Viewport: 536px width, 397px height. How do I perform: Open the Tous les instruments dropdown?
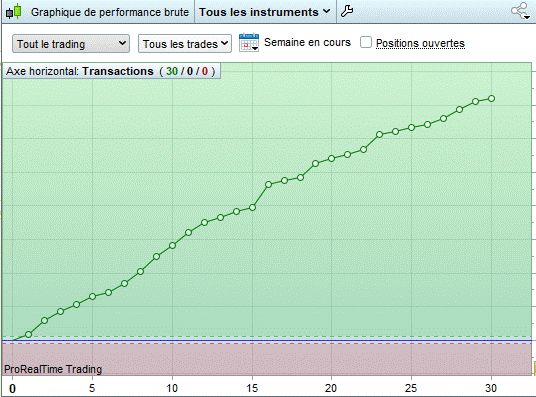pos(265,12)
